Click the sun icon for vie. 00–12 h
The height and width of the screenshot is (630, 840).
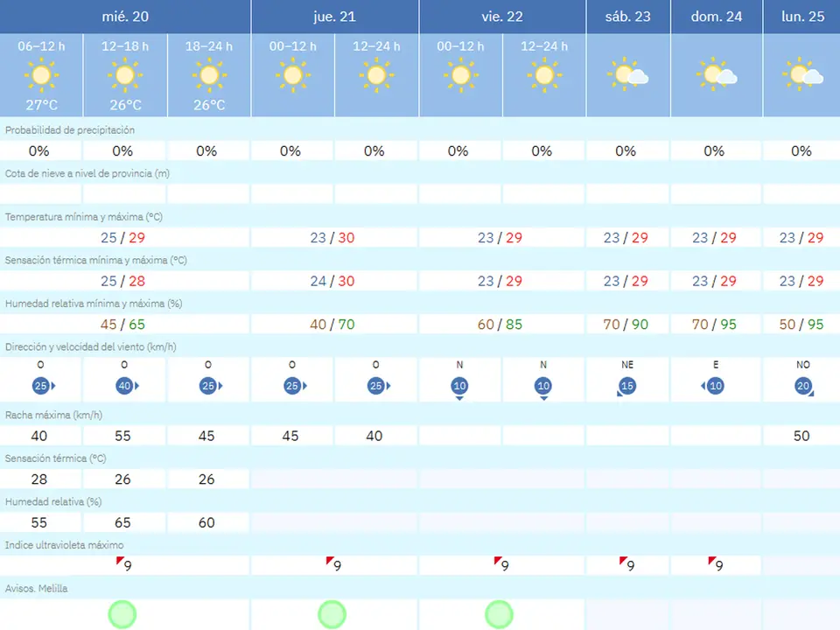point(460,75)
